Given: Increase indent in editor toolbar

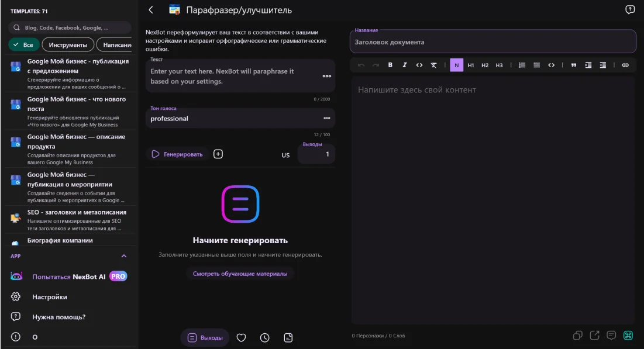Looking at the screenshot, I should pos(588,65).
